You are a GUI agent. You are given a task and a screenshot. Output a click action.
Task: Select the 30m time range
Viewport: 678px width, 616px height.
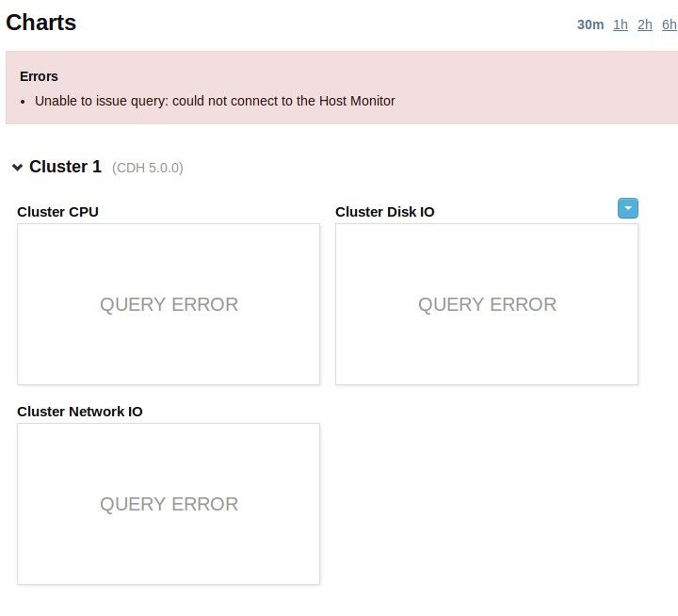tap(590, 24)
